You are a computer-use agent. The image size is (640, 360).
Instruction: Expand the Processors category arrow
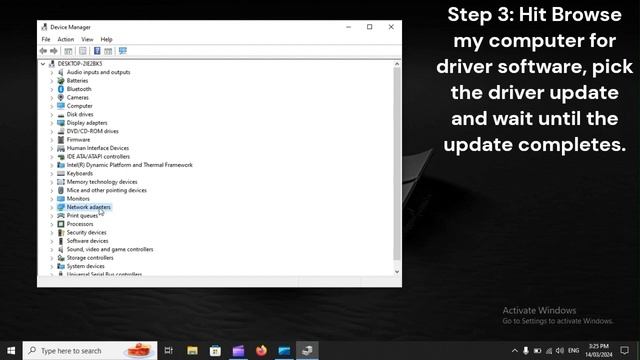pos(52,224)
